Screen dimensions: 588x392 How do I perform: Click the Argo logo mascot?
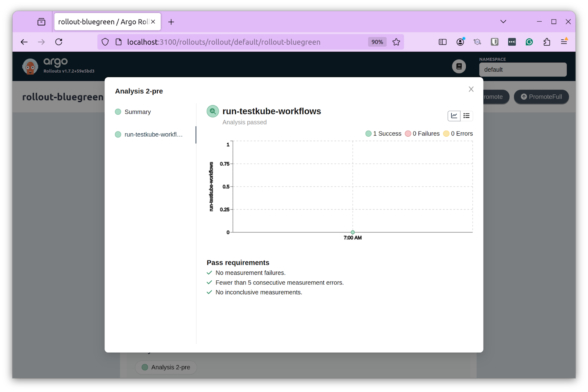[30, 66]
